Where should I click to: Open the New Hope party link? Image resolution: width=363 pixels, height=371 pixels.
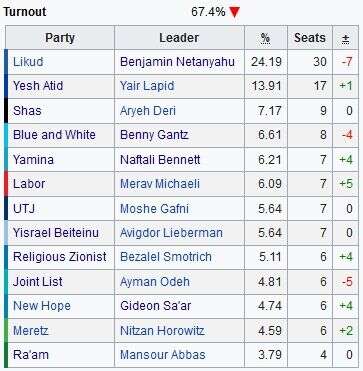coord(42,306)
